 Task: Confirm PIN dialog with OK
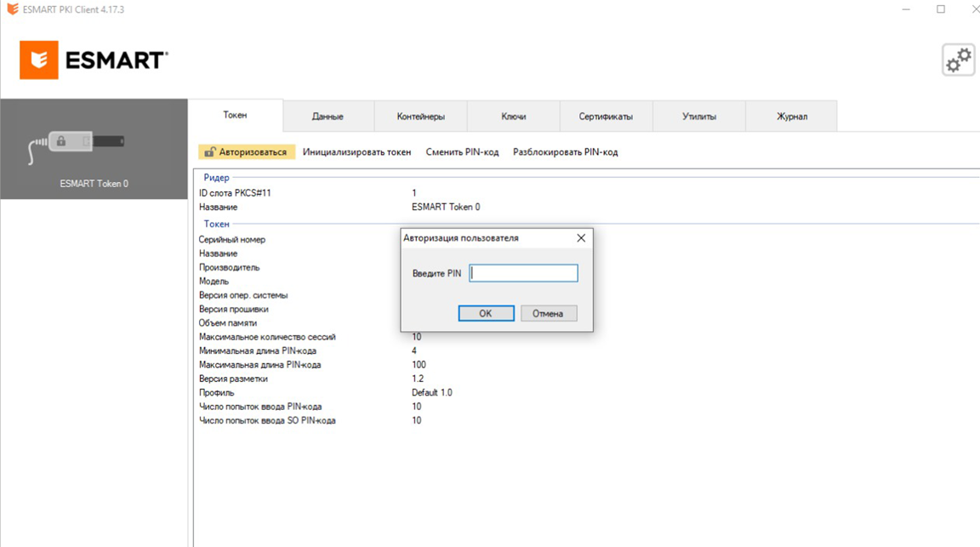486,313
